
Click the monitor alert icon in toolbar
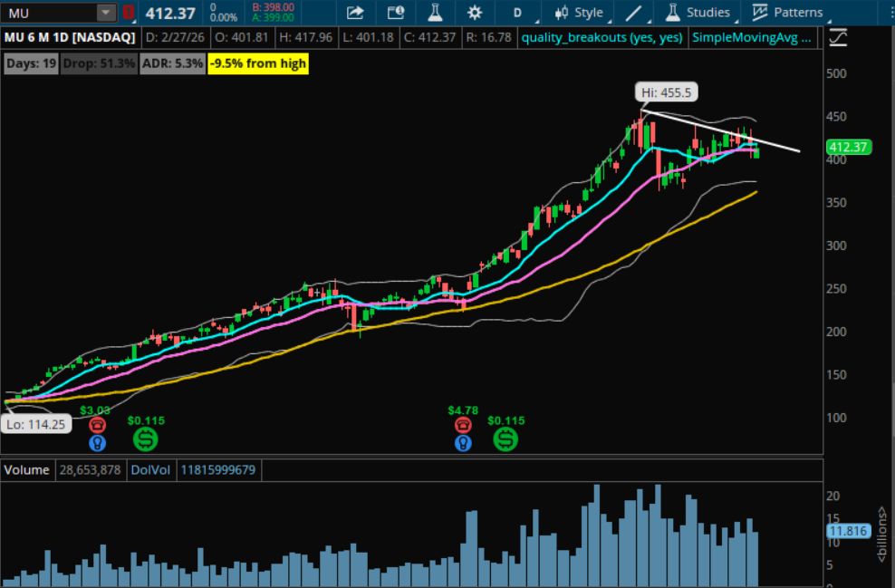395,13
